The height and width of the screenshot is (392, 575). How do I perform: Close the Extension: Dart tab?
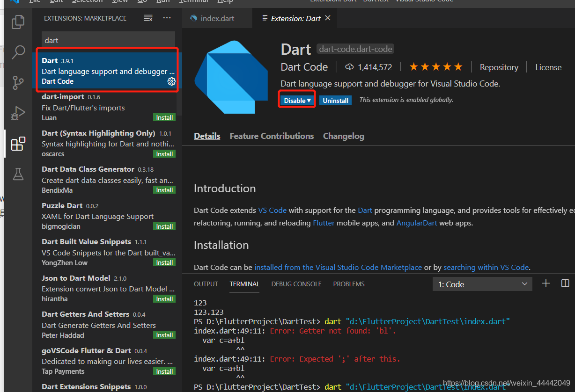pos(328,18)
